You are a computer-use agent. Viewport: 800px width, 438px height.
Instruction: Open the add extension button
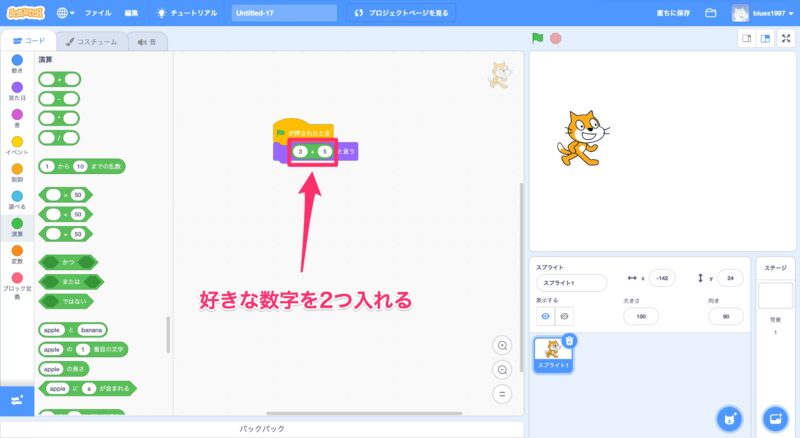click(16, 400)
